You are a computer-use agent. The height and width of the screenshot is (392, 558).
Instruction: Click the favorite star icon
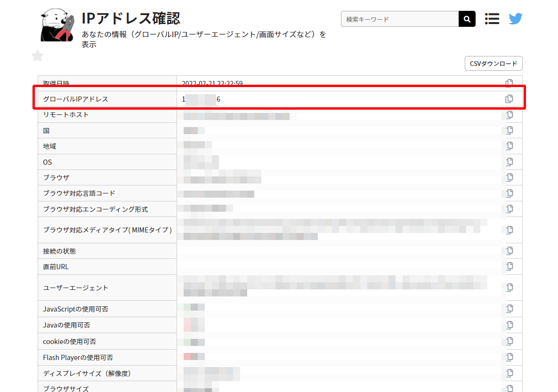point(38,56)
